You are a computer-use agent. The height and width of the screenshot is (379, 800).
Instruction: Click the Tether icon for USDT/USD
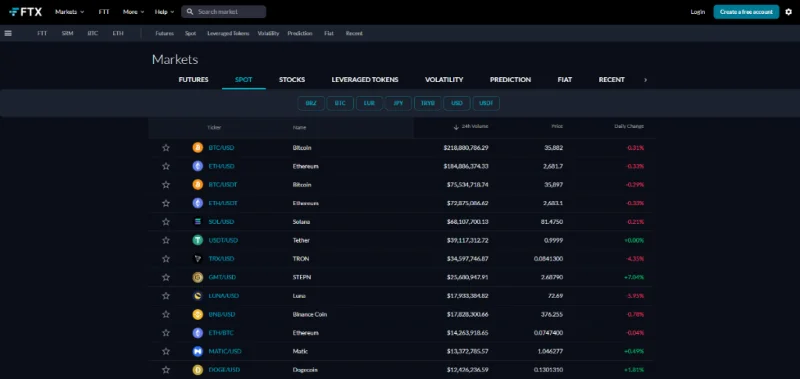pos(197,240)
